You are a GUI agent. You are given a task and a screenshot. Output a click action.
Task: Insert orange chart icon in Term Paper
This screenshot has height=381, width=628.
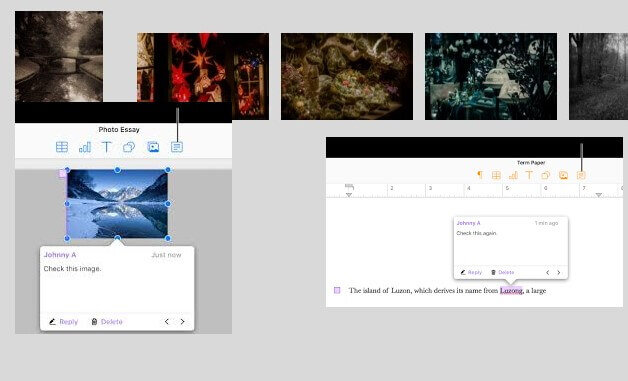click(513, 175)
